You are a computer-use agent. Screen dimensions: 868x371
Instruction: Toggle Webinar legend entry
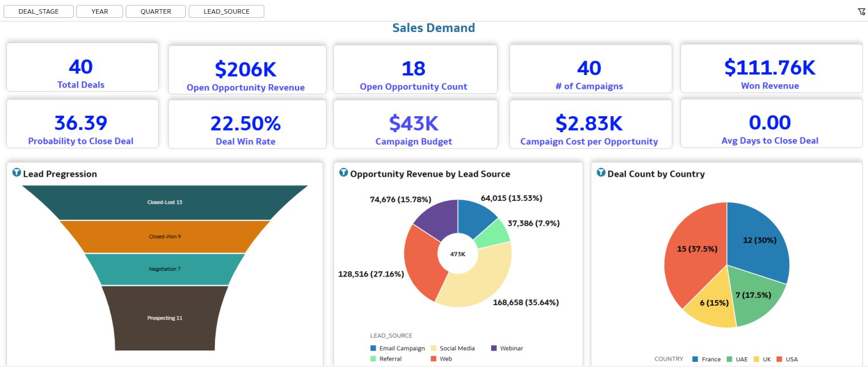[511, 348]
